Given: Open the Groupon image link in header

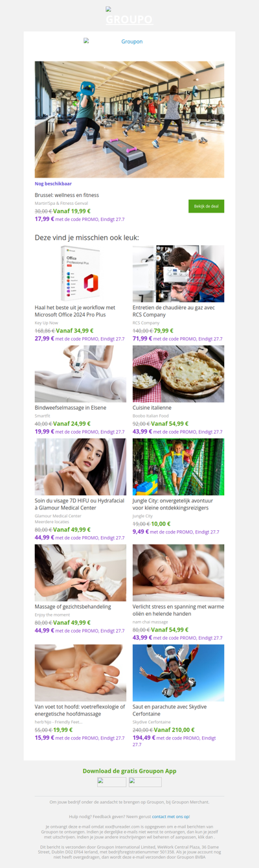Looking at the screenshot, I should (114, 41).
